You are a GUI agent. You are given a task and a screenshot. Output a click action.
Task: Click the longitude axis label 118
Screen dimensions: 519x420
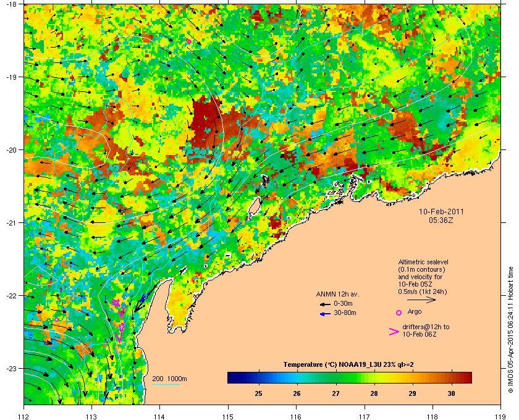432,416
